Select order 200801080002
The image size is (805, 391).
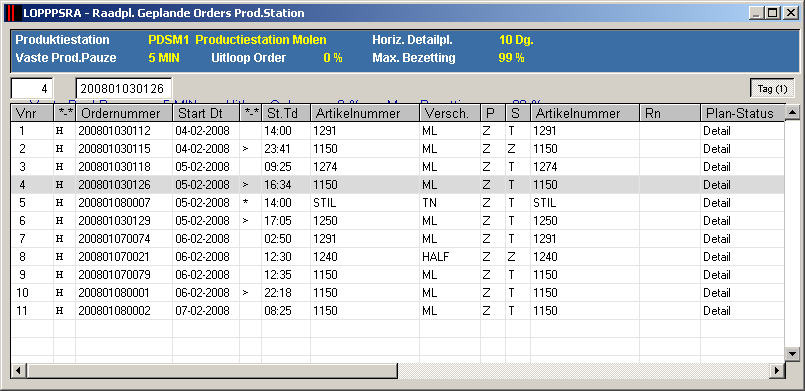pos(114,310)
